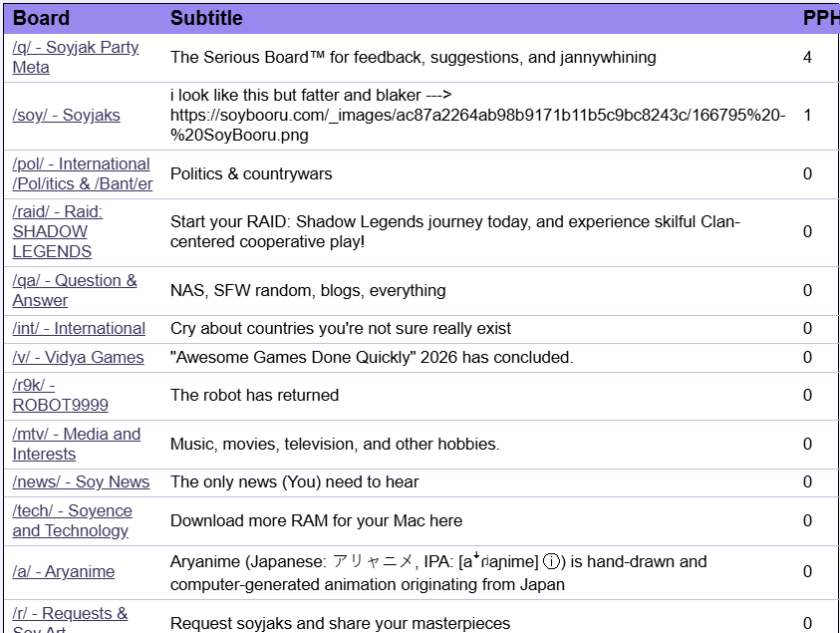Click the Board column header

tap(42, 18)
